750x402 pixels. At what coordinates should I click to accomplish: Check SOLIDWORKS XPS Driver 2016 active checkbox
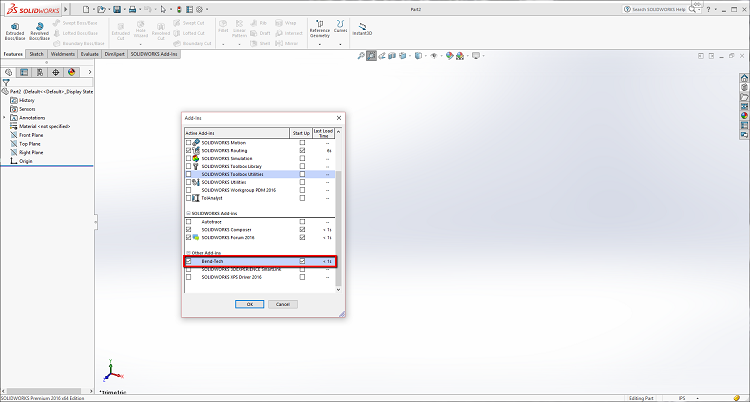pos(188,277)
